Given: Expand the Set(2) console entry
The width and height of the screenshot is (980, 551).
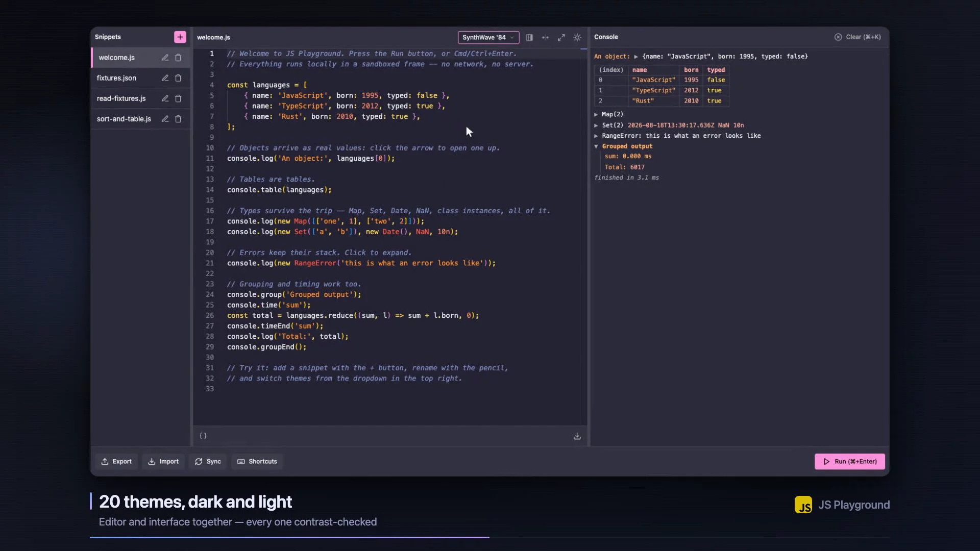Looking at the screenshot, I should [x=596, y=125].
